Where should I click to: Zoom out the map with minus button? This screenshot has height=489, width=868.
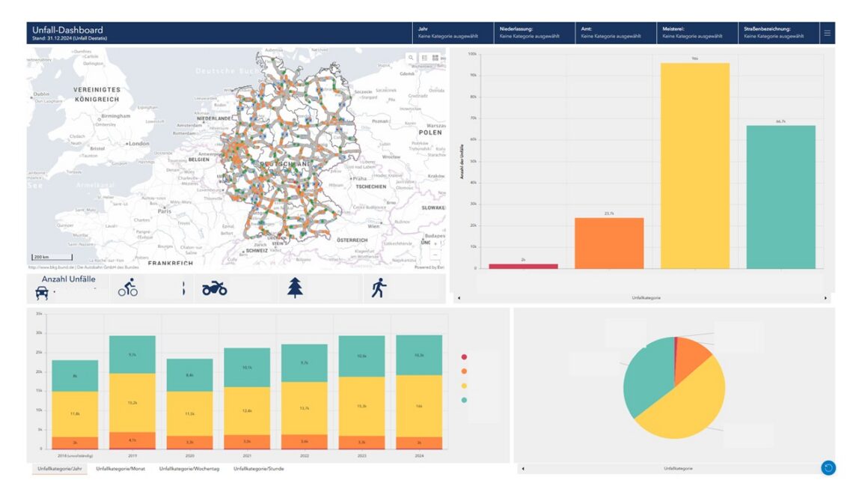point(435,254)
